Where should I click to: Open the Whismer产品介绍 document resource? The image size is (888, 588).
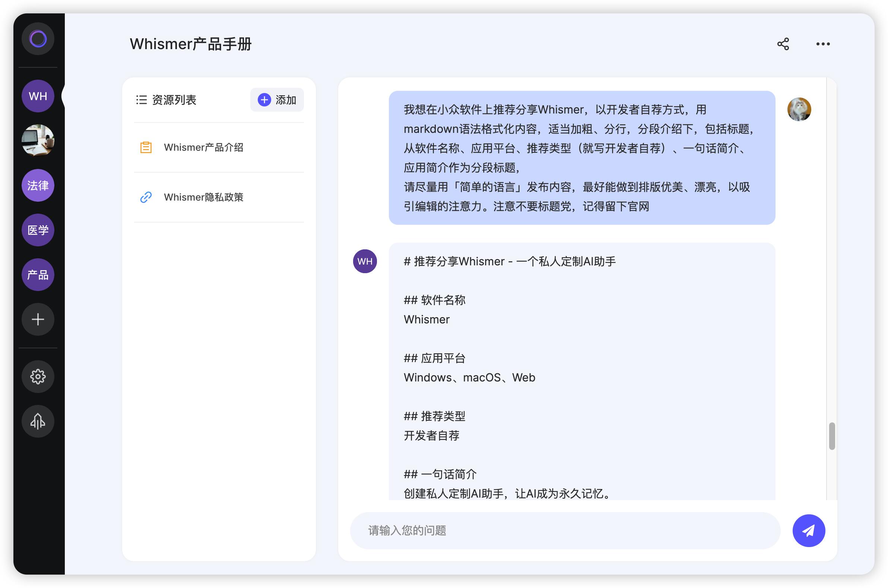tap(203, 147)
